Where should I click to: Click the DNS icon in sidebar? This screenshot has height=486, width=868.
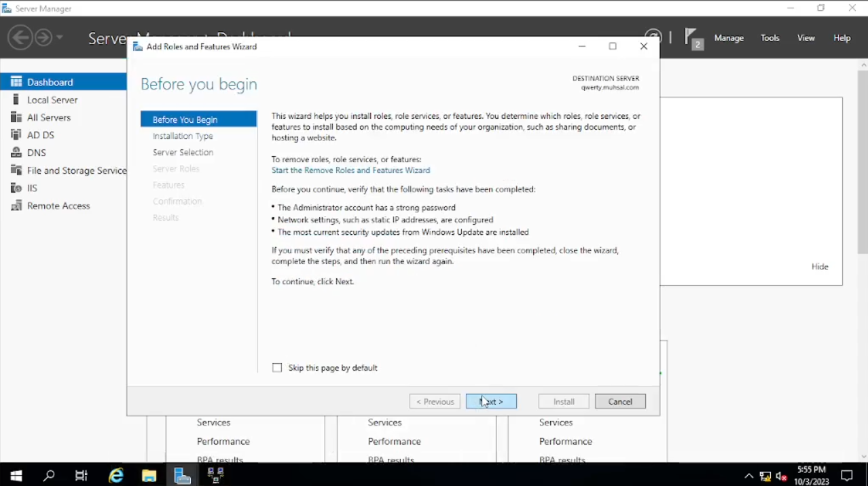point(16,153)
